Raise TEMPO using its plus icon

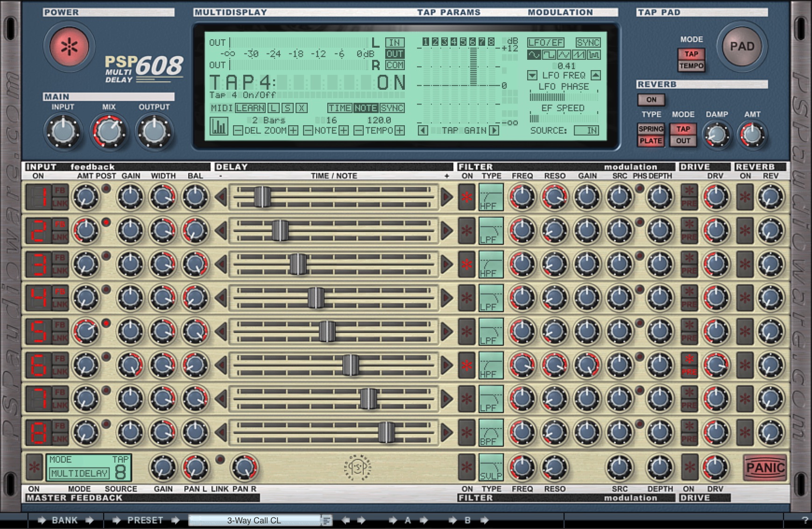pyautogui.click(x=400, y=131)
